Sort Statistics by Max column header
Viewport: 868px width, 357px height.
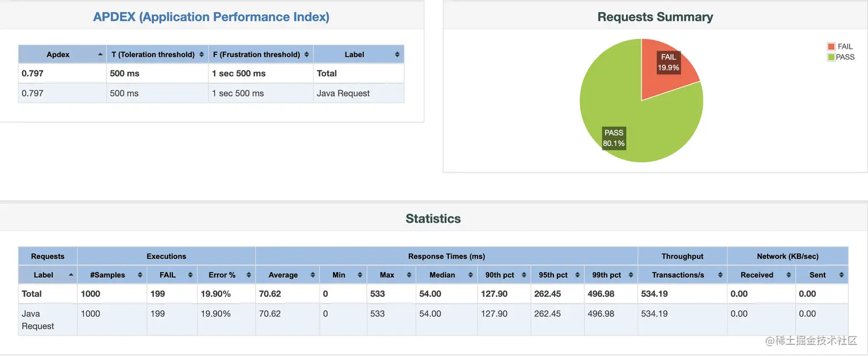click(391, 275)
